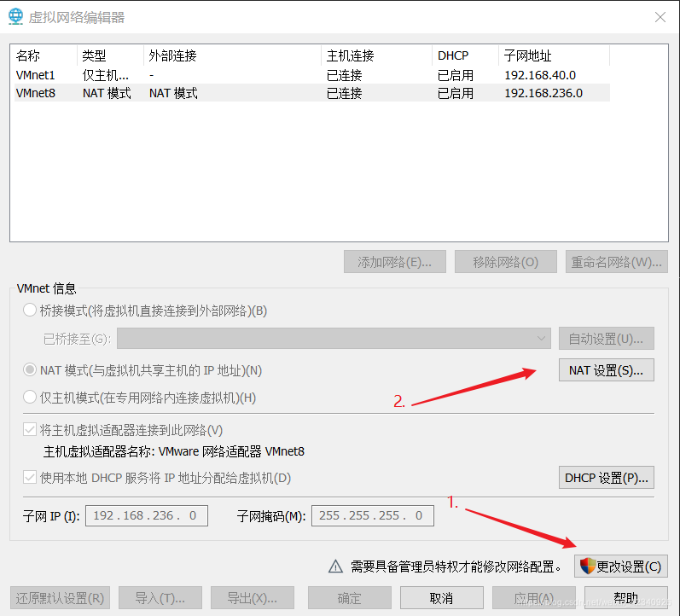Click 导入(T)... button
Viewport: 680px width, 616px height.
160,598
